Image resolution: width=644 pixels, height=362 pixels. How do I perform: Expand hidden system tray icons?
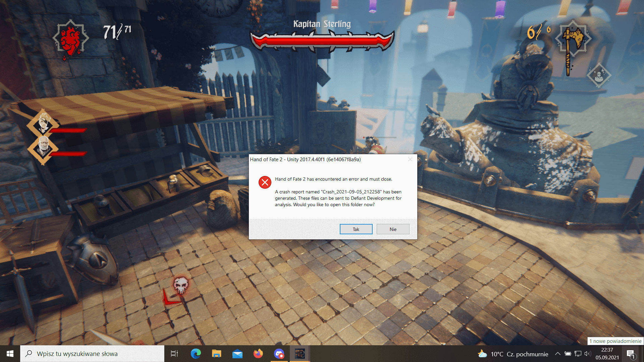click(557, 354)
